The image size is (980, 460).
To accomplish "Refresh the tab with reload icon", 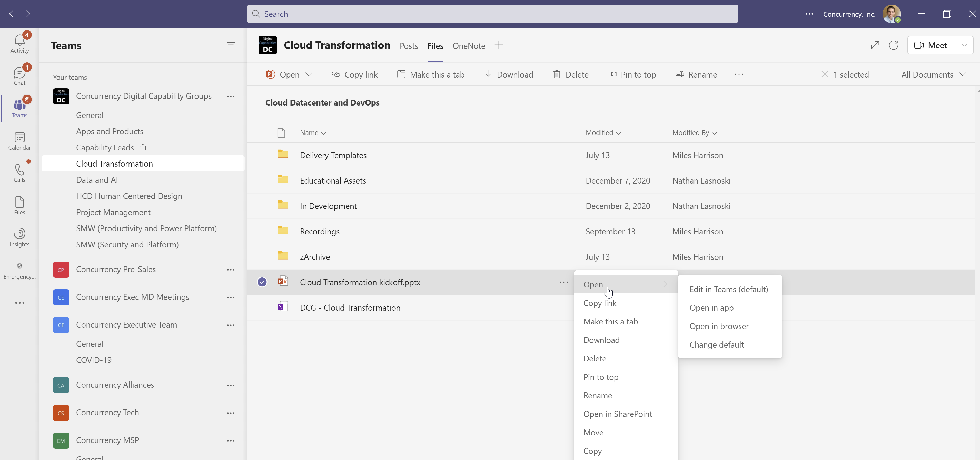I will [x=893, y=45].
